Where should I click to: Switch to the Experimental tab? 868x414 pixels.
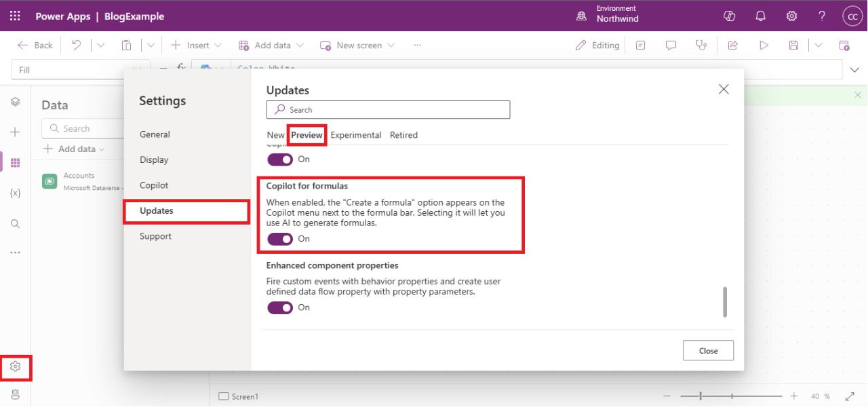click(x=355, y=135)
